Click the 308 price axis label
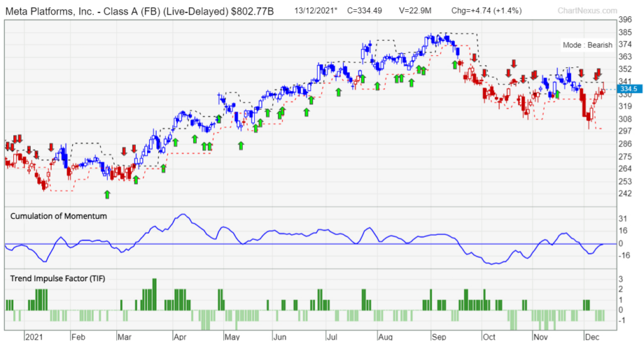This screenshot has width=644, height=344. tap(625, 119)
